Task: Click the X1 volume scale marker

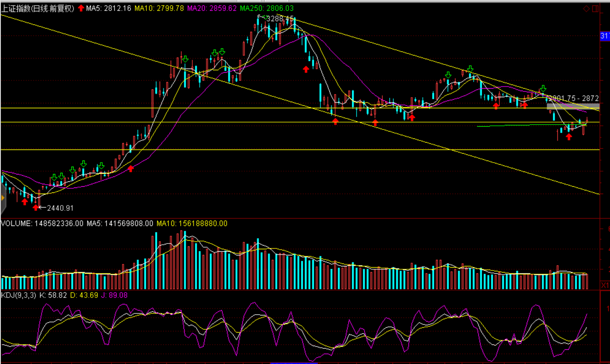Action: click(605, 285)
